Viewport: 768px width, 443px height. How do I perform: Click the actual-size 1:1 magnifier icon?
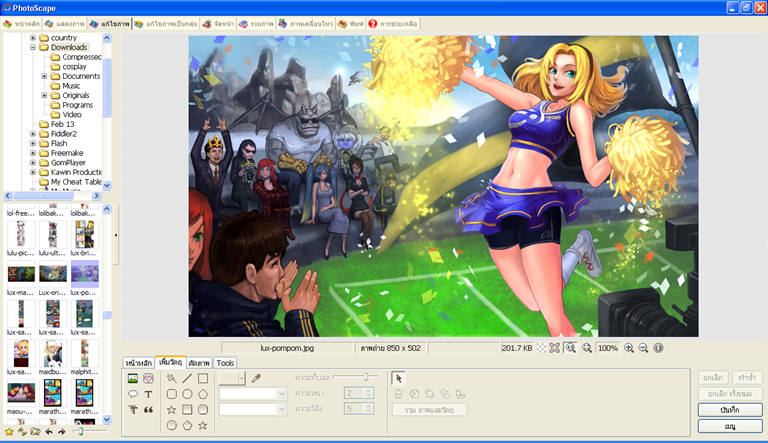(571, 348)
